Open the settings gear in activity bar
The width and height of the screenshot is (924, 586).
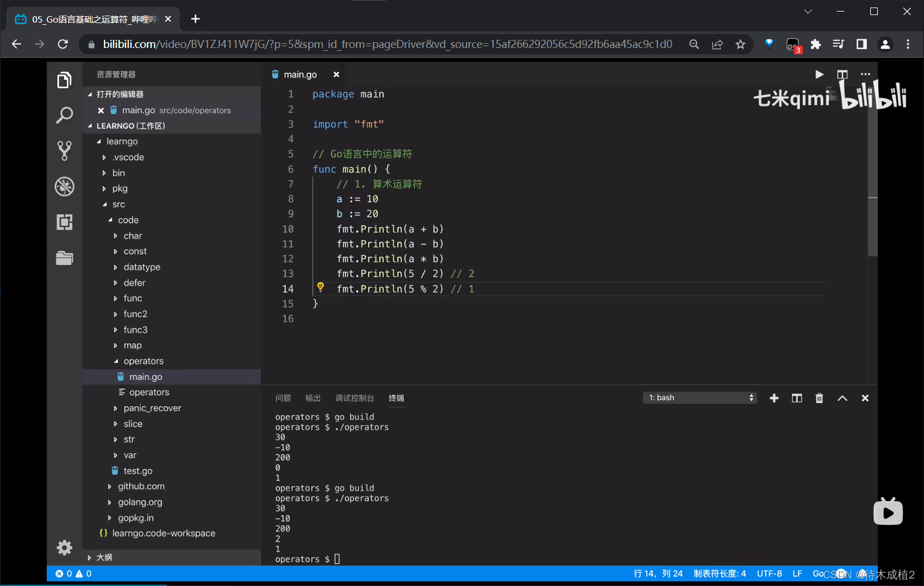tap(64, 547)
